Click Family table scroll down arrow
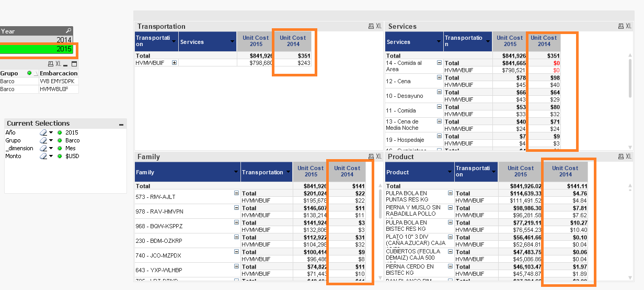Image resolution: width=644 pixels, height=290 pixels. (x=380, y=278)
